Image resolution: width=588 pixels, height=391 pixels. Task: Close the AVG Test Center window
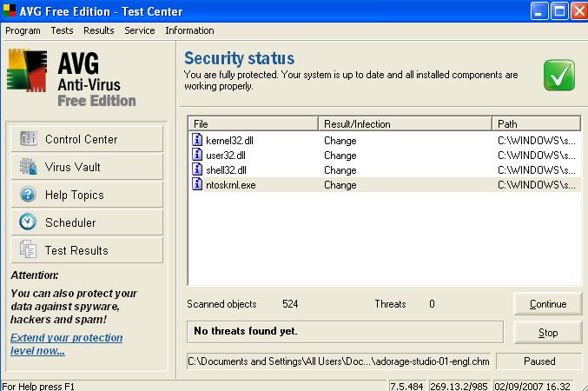point(579,11)
